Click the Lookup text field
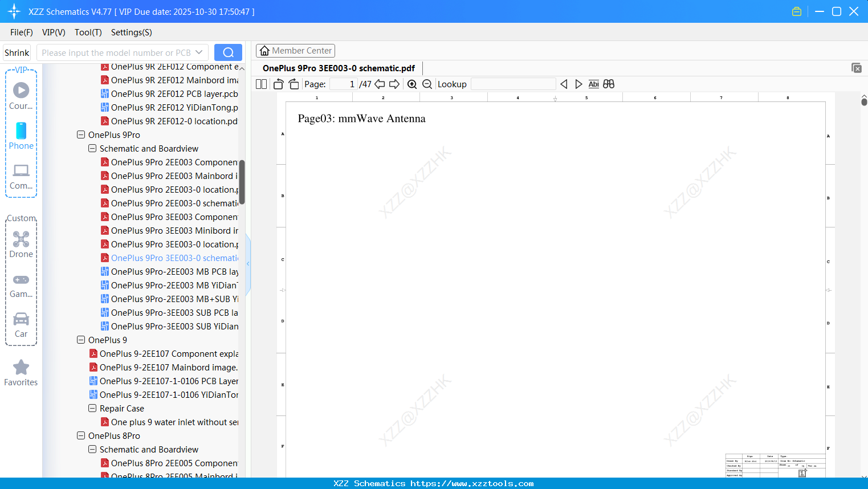The height and width of the screenshot is (489, 868). coord(514,84)
